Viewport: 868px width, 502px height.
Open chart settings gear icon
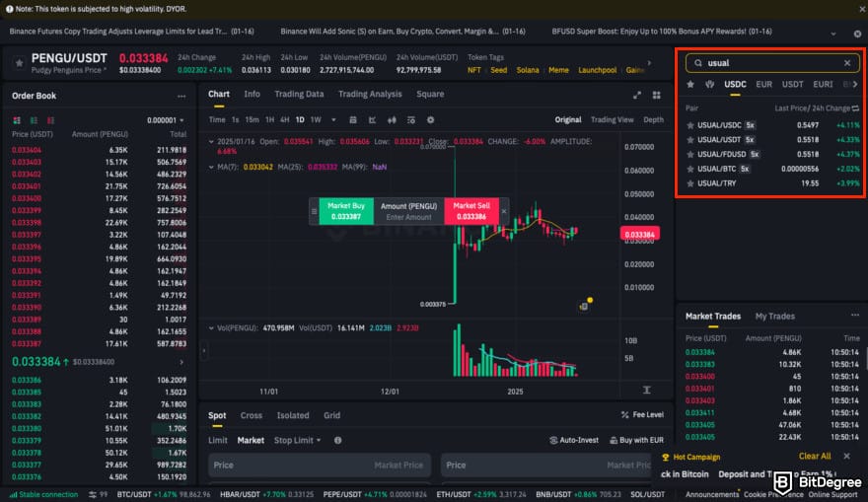[430, 119]
